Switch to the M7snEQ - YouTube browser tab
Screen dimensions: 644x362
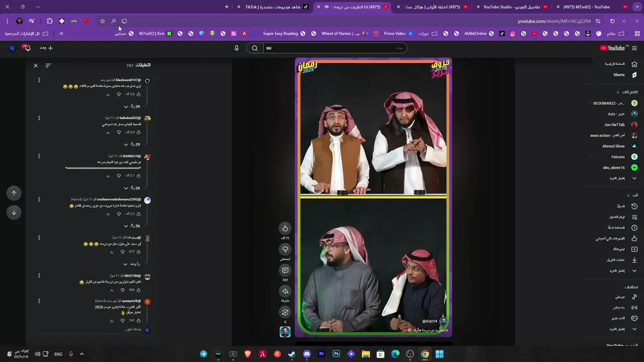pos(593,7)
